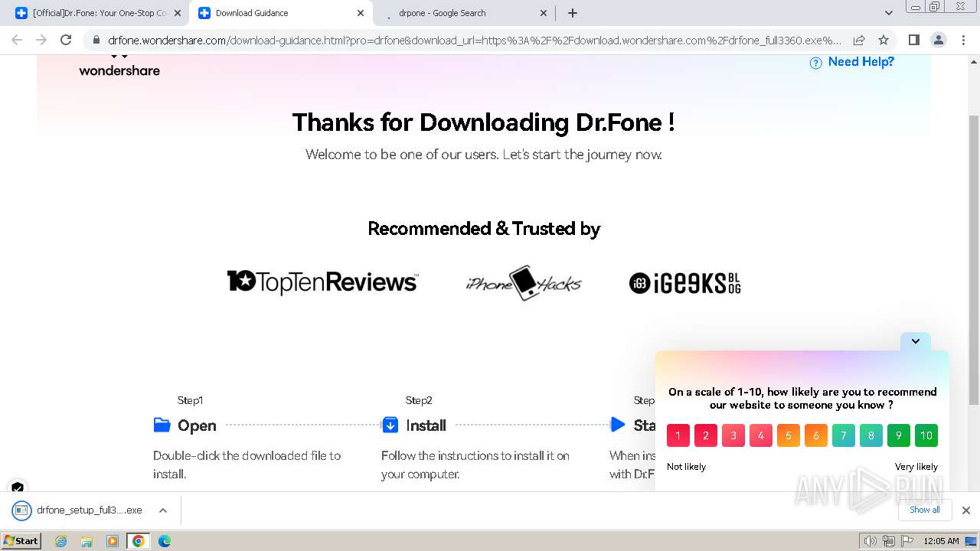The image size is (980, 551).
Task: Rate recommendation score 2
Action: pos(706,435)
